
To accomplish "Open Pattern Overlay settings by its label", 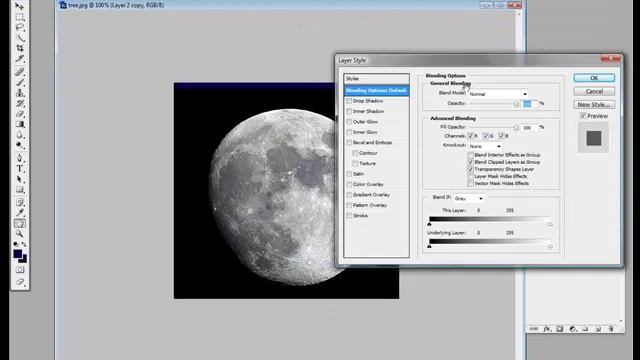I will pos(370,205).
